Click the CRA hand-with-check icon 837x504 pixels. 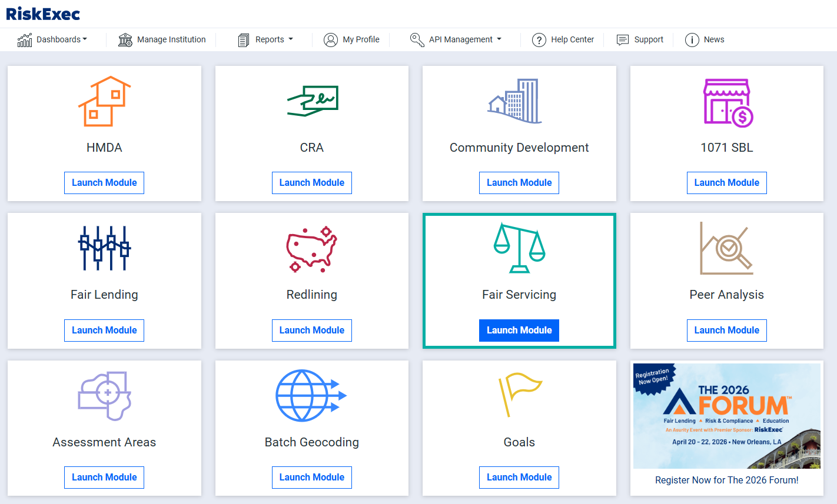(312, 101)
